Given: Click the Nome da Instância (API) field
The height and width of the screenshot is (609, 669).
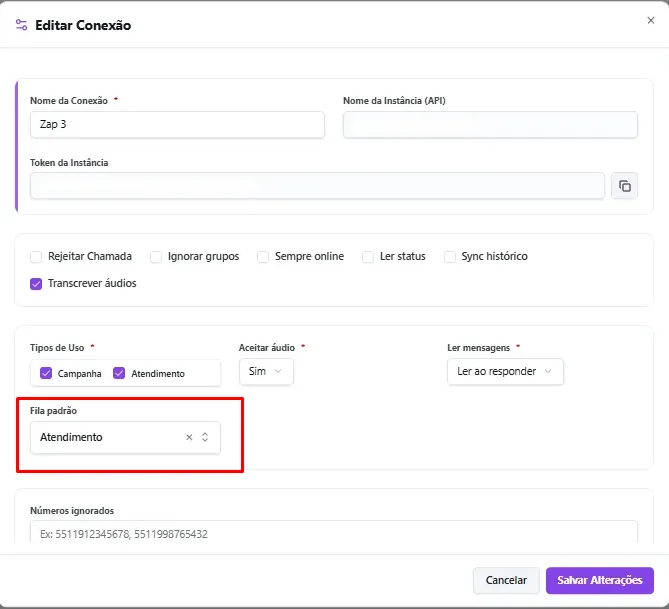Looking at the screenshot, I should pos(490,125).
